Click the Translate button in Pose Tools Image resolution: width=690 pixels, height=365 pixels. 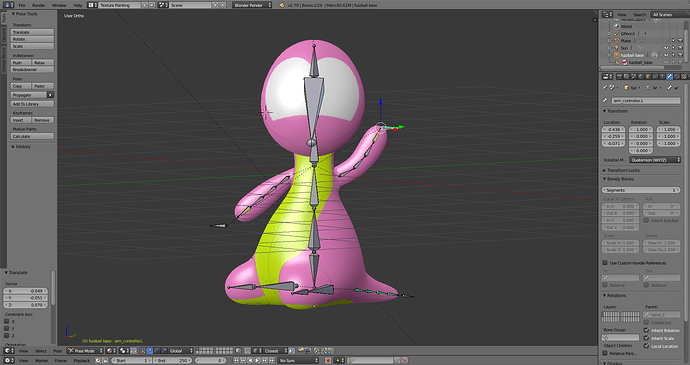[32, 32]
